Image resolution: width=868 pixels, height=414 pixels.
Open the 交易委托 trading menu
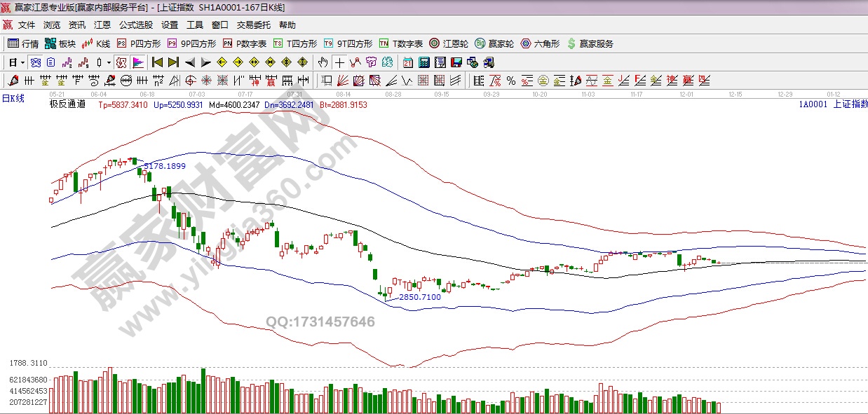click(x=253, y=25)
